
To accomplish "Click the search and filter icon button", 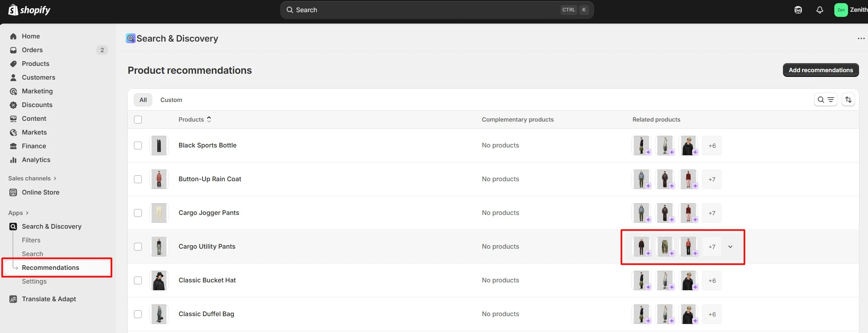I will 825,100.
